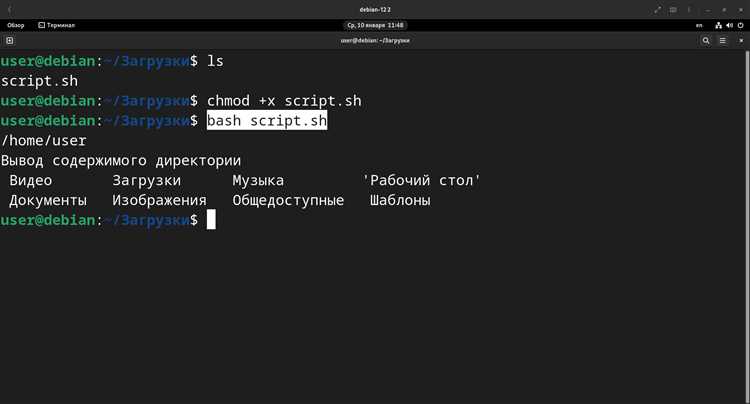
Task: Select the 'Вывод содержимого директории' line
Action: point(121,161)
